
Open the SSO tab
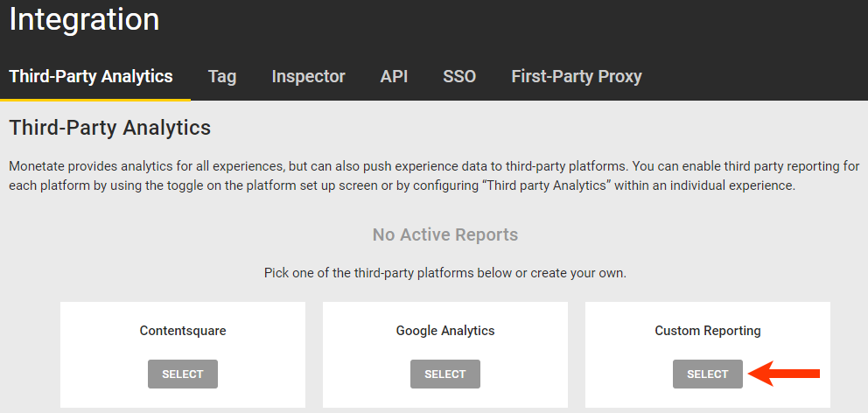click(x=459, y=76)
